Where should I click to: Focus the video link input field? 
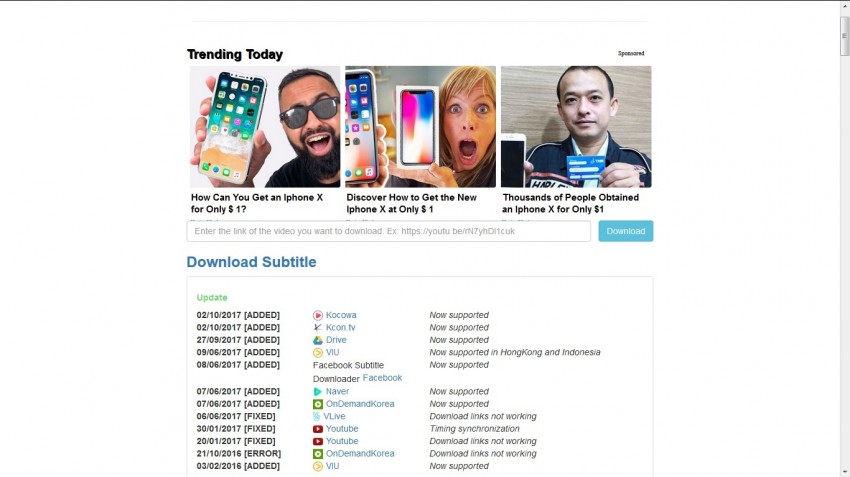pos(389,231)
